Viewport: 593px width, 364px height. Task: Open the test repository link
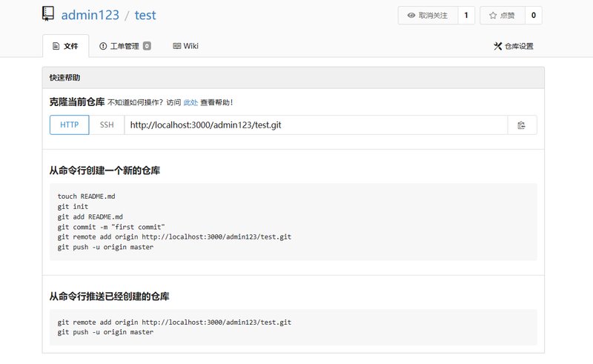[145, 15]
